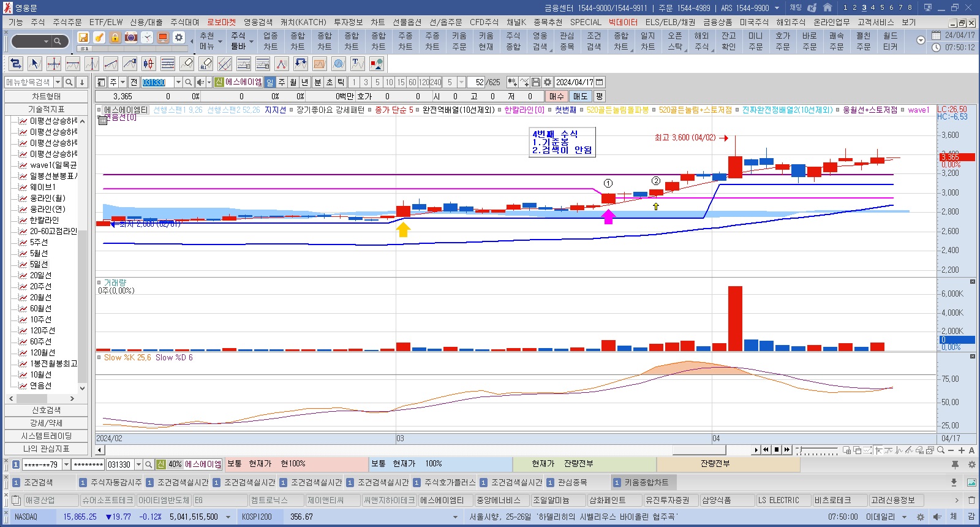The height and width of the screenshot is (527, 980).
Task: Select the text annotation tool
Action: [358, 64]
